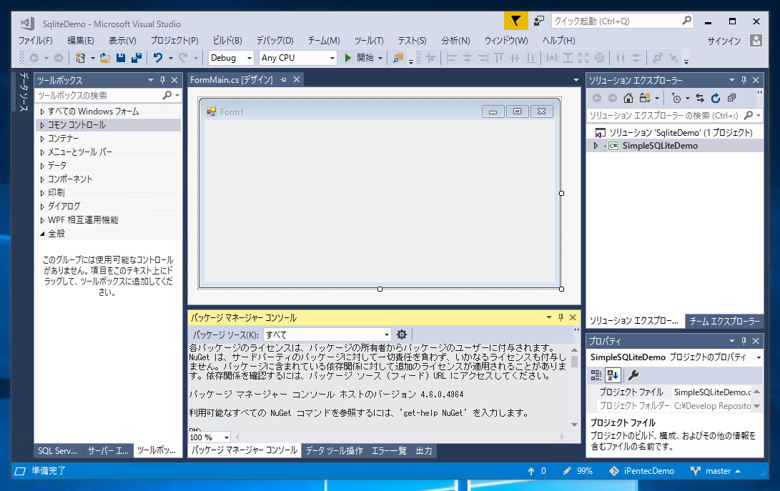This screenshot has height=491, width=780.
Task: Expand the コモン コントロール toolbox group
Action: [42, 125]
